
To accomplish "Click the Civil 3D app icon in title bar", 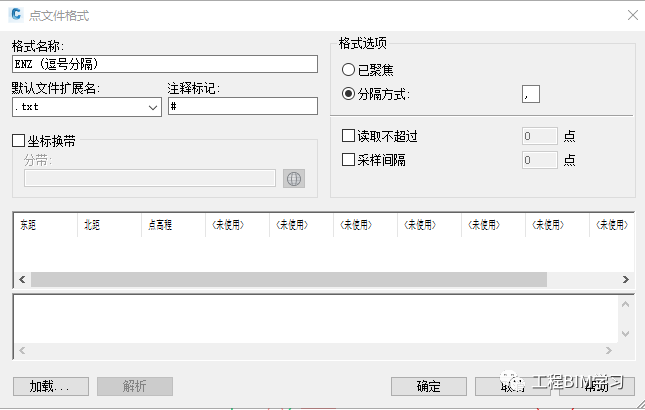I will click(16, 14).
